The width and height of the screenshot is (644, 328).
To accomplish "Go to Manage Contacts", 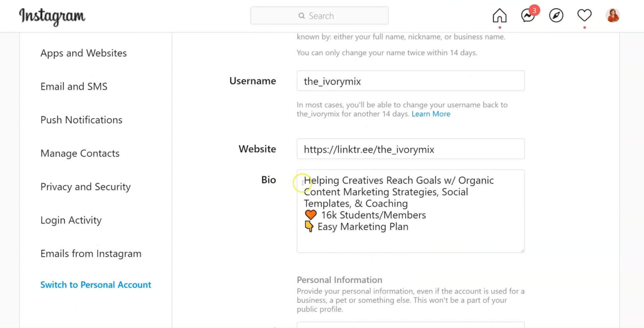I will [80, 154].
